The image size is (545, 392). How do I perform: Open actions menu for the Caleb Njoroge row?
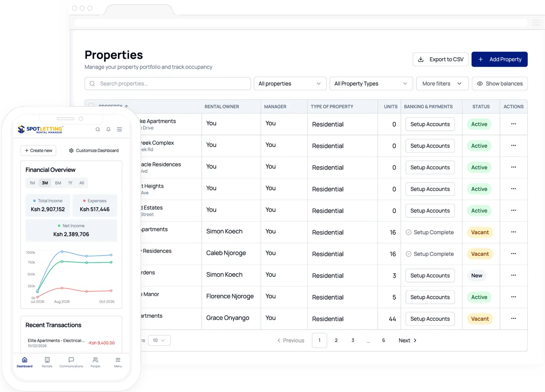tap(514, 253)
